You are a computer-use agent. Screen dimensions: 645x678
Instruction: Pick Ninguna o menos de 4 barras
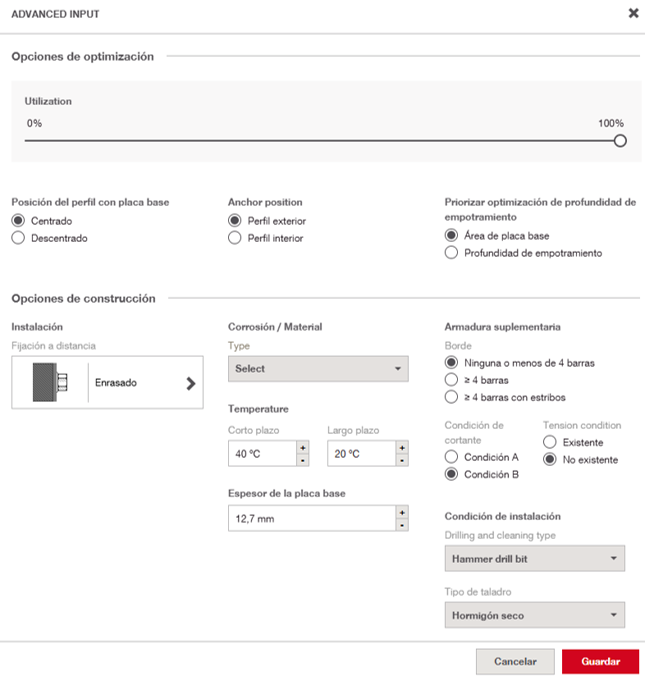[x=451, y=362]
